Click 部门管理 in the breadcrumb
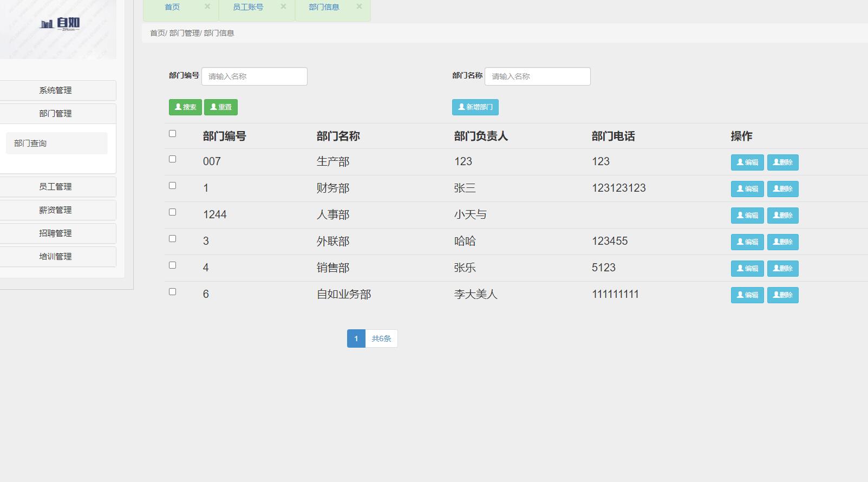Viewport: 868px width, 482px height. point(185,33)
